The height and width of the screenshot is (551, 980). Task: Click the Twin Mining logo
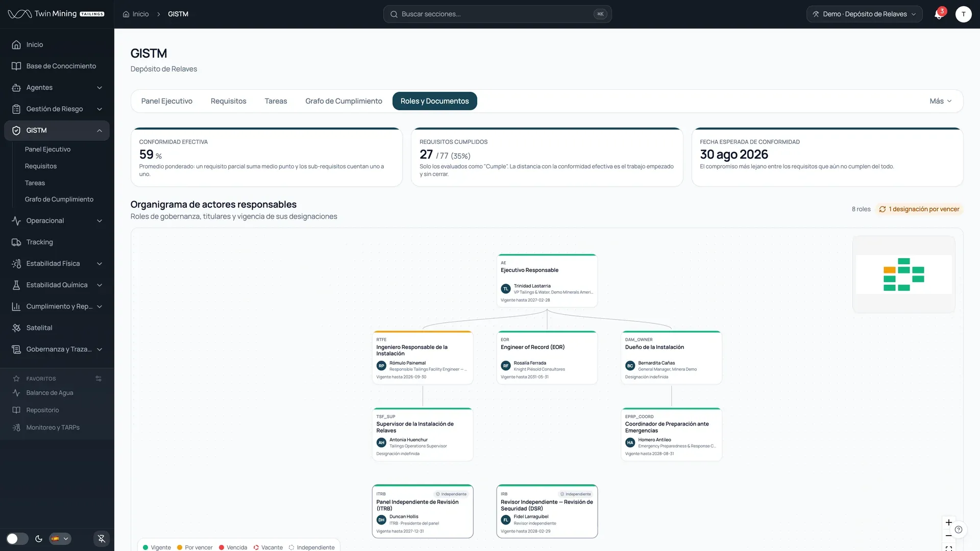tap(56, 14)
